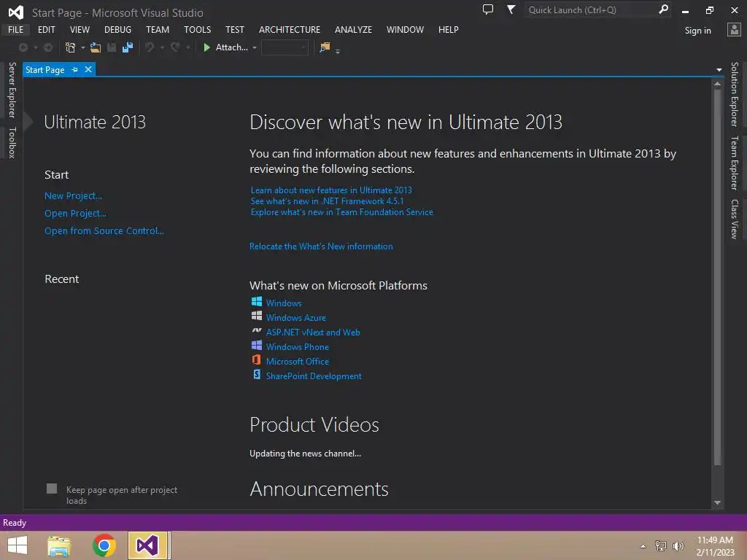Launch Google Chrome from the taskbar
This screenshot has height=560, width=747.
pyautogui.click(x=104, y=545)
